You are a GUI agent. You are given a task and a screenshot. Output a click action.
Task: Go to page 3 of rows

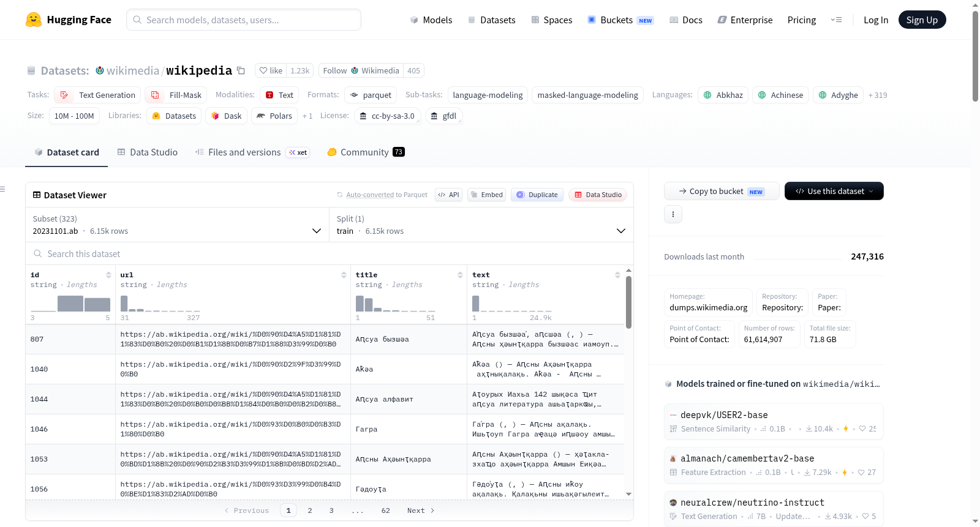pyautogui.click(x=331, y=510)
